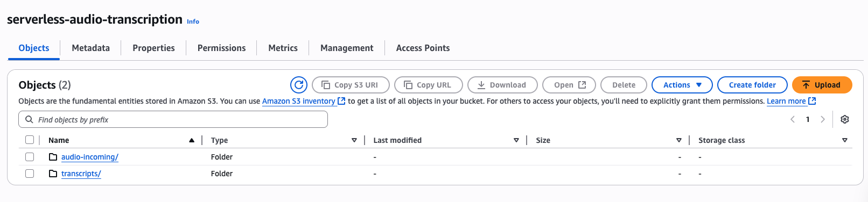868x202 pixels.
Task: Go to next page arrow
Action: [823, 119]
